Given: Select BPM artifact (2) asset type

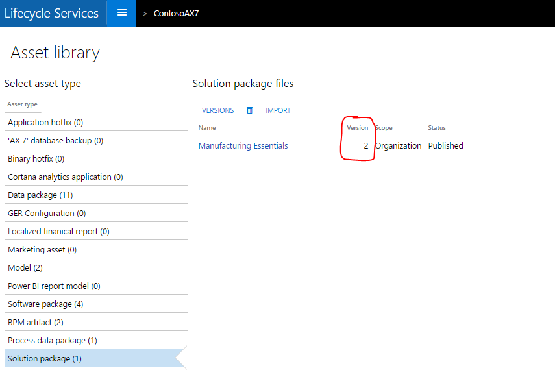Looking at the screenshot, I should pos(36,323).
